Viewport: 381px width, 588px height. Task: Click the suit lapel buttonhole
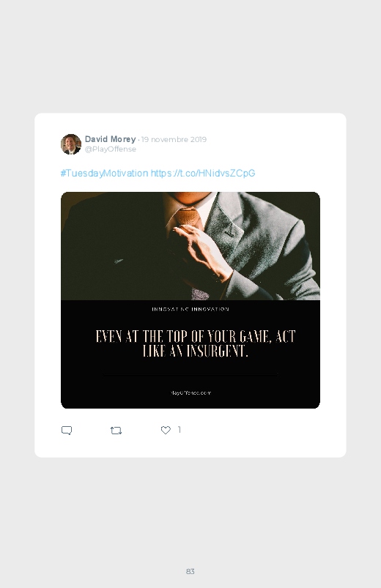[229, 234]
